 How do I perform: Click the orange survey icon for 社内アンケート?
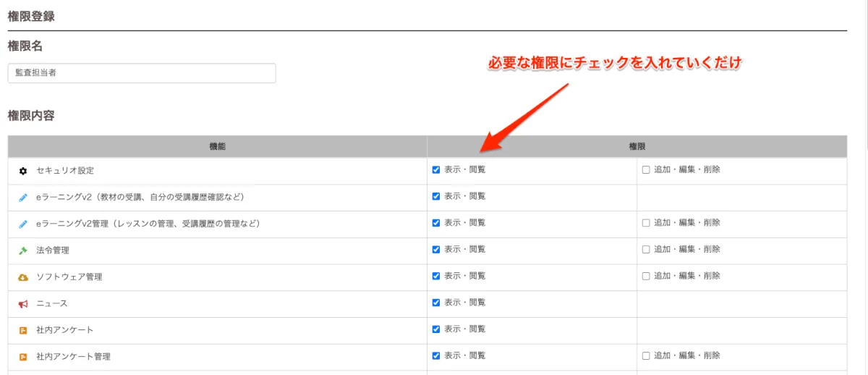[23, 330]
